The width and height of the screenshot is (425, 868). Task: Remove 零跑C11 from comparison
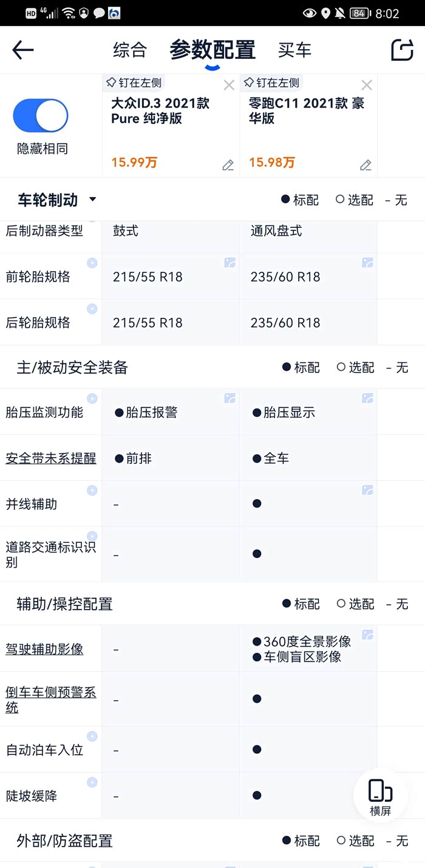click(x=367, y=85)
